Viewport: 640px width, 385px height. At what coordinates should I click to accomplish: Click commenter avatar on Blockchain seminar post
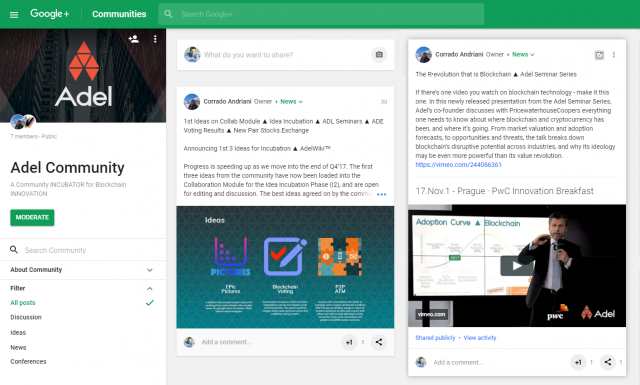pyautogui.click(x=421, y=362)
